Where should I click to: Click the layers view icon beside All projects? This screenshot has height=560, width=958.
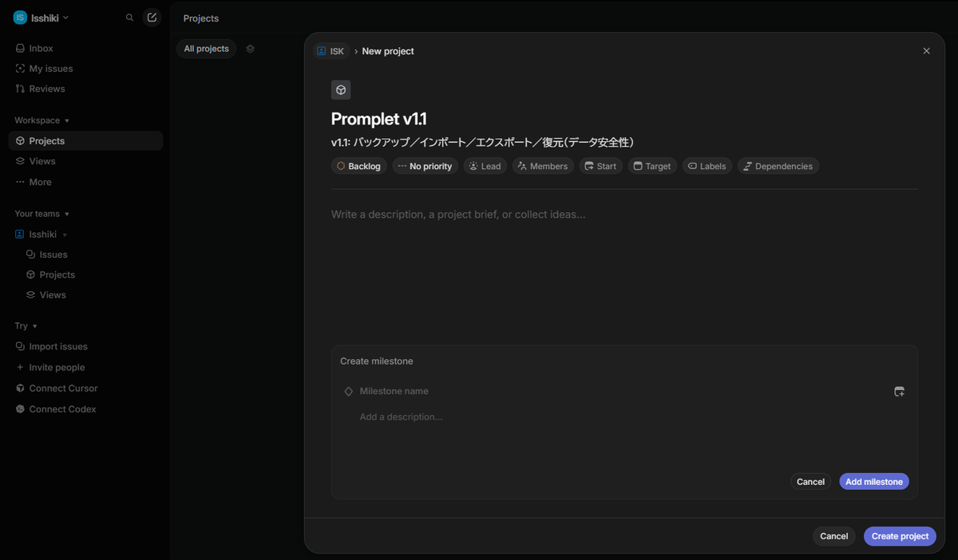pos(250,49)
